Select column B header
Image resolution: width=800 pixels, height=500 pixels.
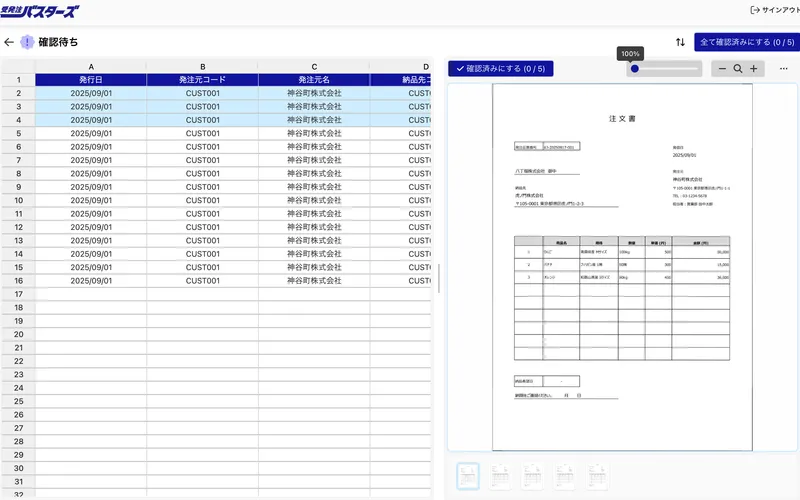pos(203,67)
